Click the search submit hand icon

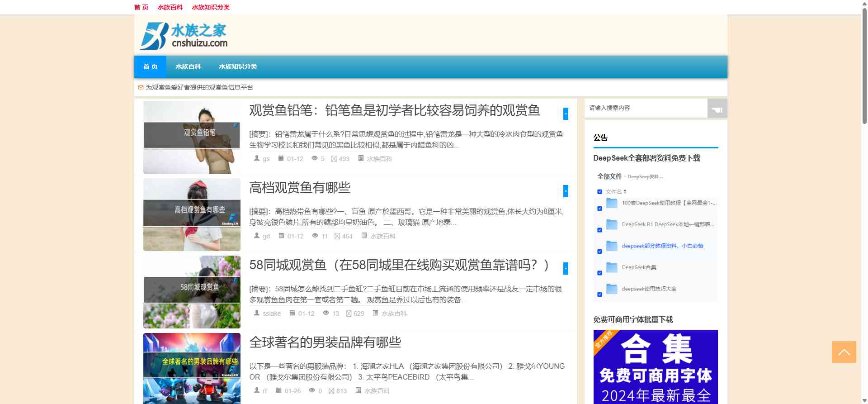717,109
